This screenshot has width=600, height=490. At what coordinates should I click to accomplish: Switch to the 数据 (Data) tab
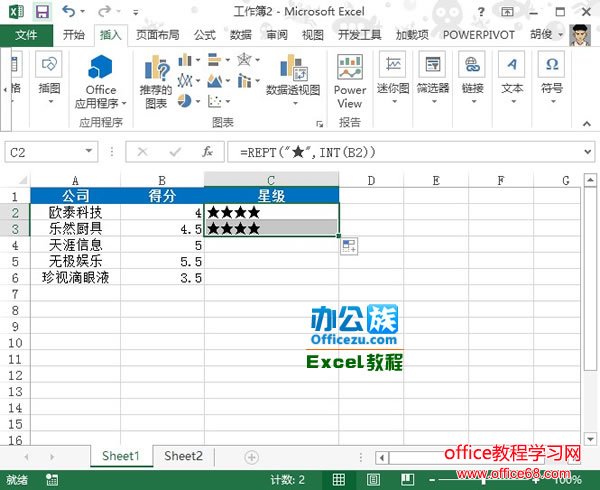click(240, 35)
